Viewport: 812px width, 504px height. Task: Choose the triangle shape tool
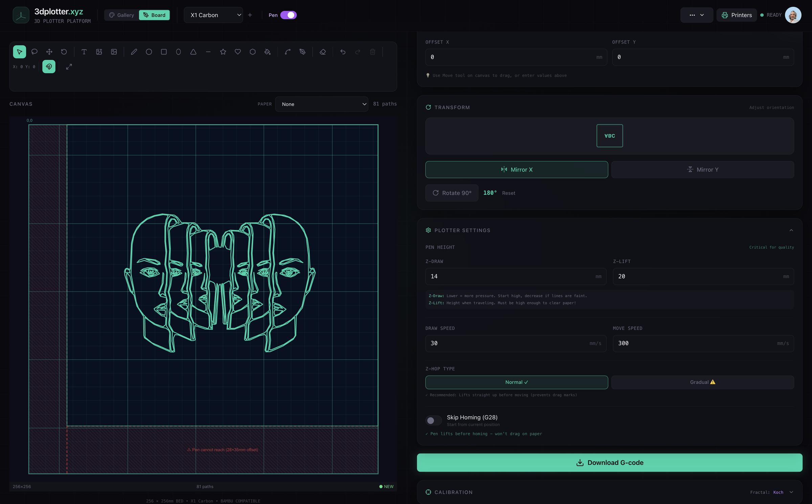(193, 52)
